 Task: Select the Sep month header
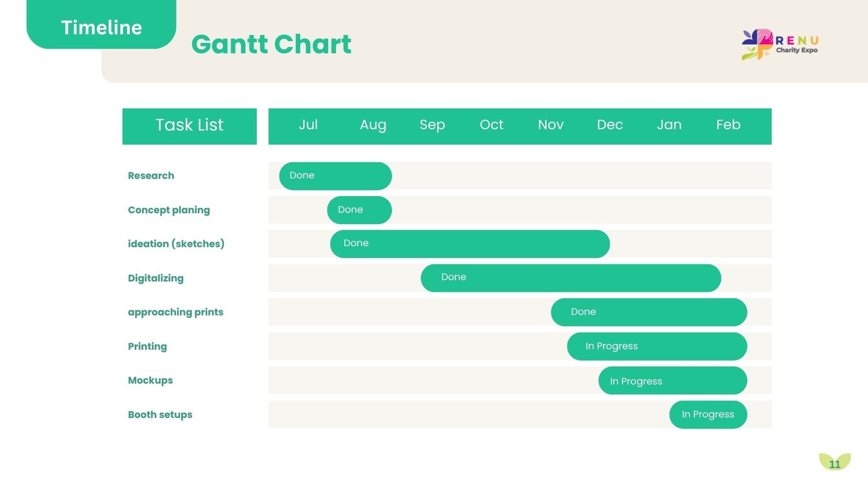(432, 125)
